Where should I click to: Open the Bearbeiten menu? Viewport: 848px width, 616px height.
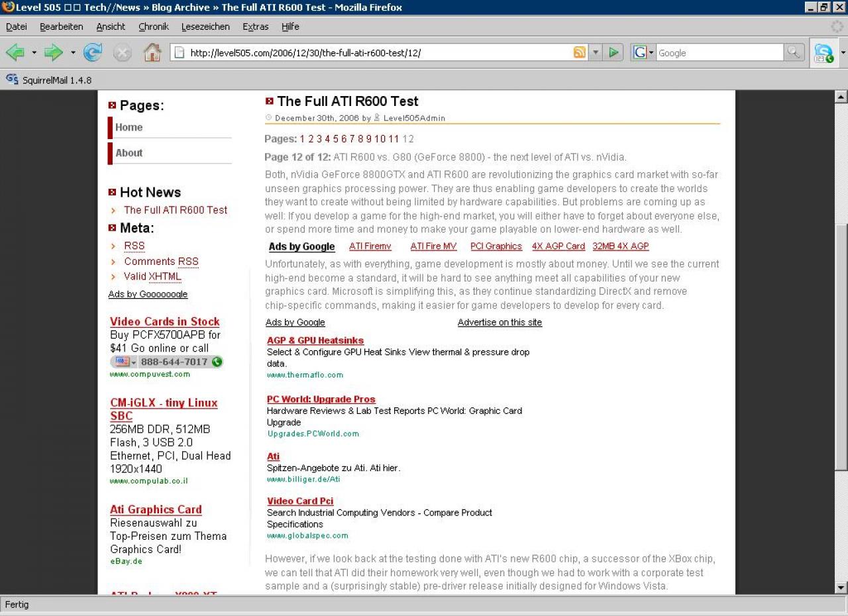point(62,26)
